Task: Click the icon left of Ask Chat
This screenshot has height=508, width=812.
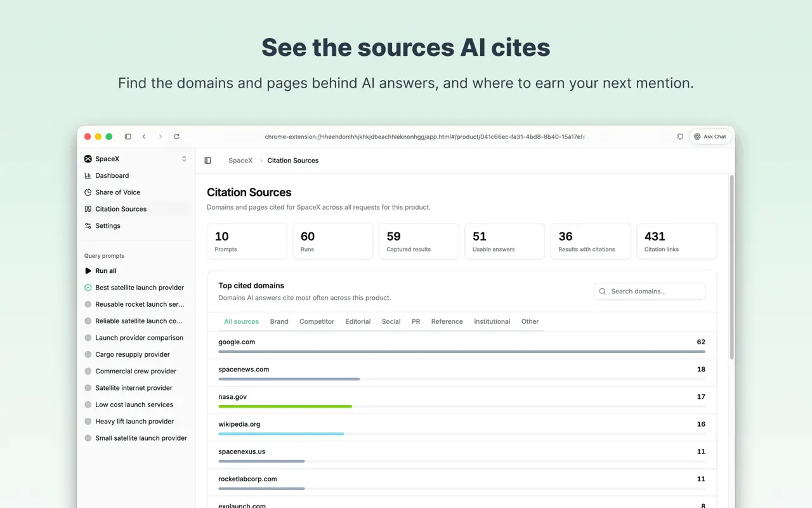Action: 680,137
